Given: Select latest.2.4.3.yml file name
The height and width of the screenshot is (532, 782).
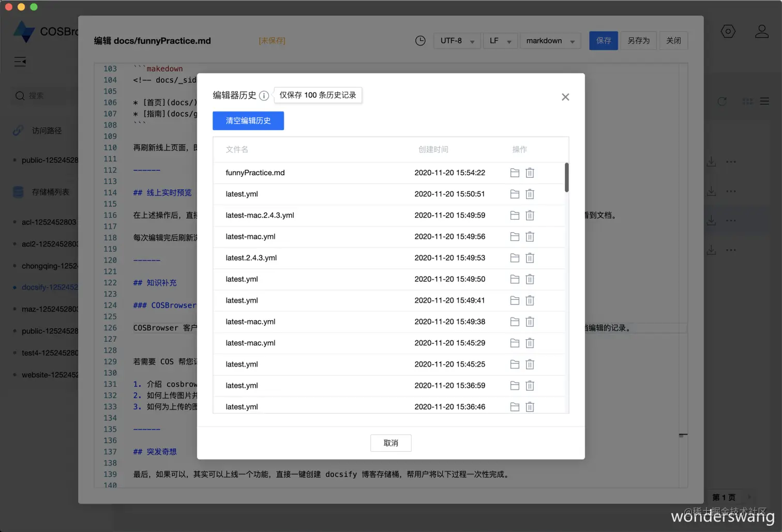Looking at the screenshot, I should point(251,257).
